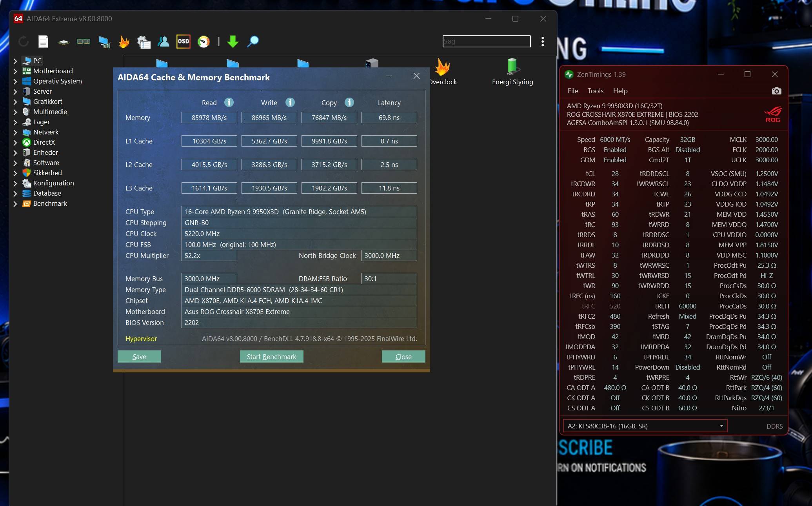Open the Help menu in ZenTimings
This screenshot has width=812, height=506.
tap(620, 91)
